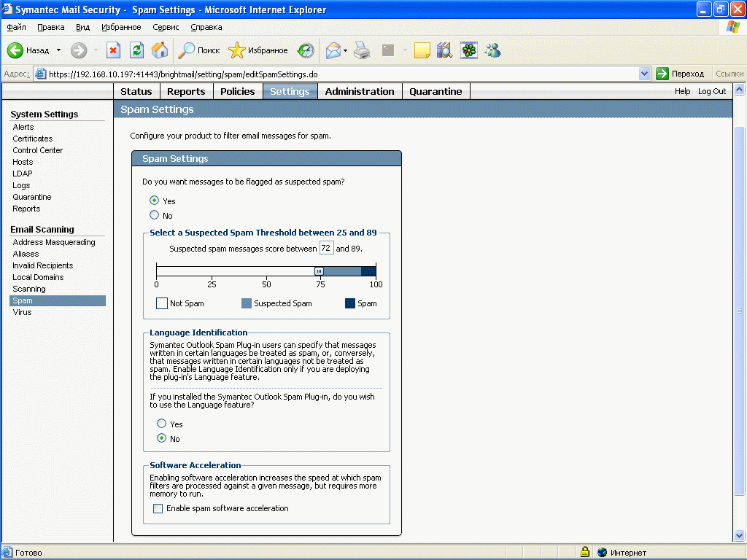Screen dimensions: 747x560
Task: Open Local Domains settings
Action: 38,277
